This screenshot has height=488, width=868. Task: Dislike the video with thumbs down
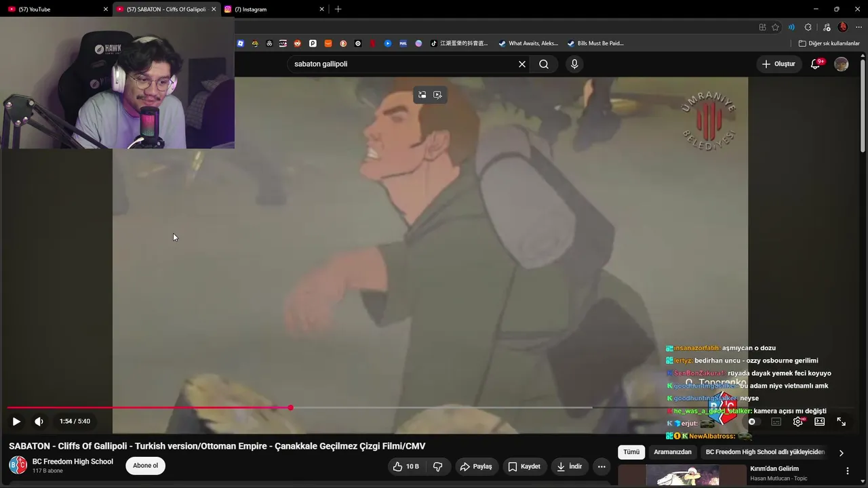coord(438,466)
